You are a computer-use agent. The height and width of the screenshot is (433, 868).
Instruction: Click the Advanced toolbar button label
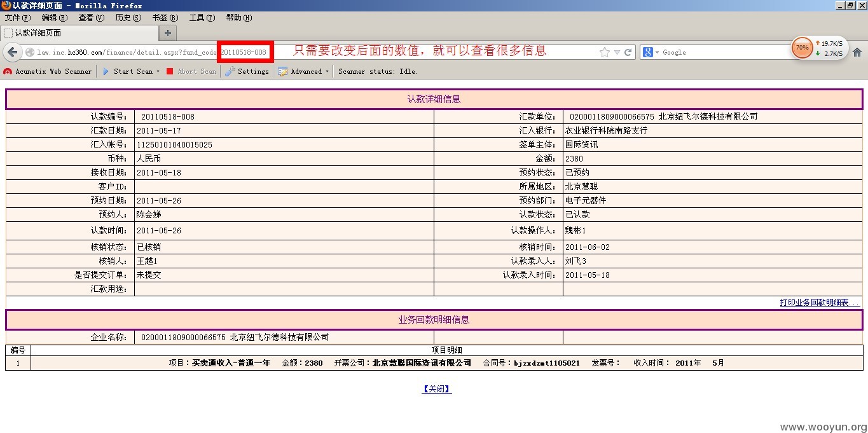pos(307,71)
